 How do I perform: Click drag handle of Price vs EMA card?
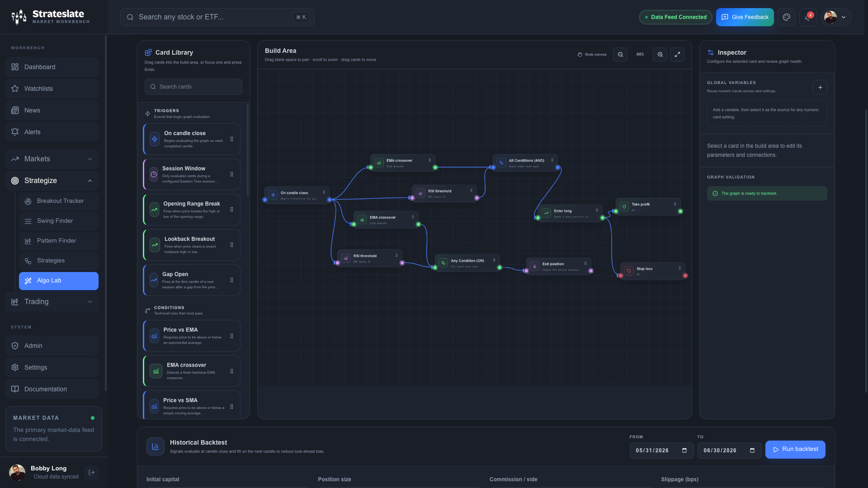click(231, 336)
